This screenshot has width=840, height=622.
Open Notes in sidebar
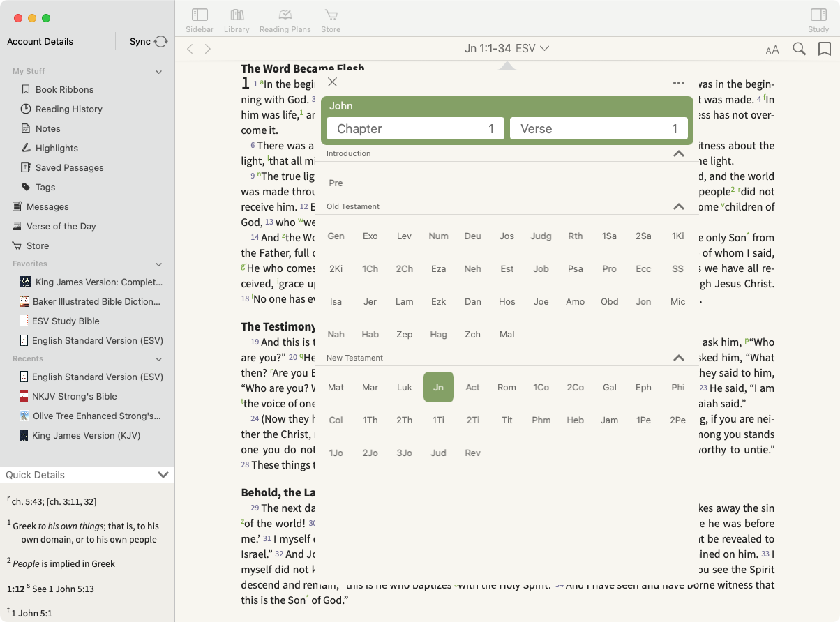[x=47, y=128]
